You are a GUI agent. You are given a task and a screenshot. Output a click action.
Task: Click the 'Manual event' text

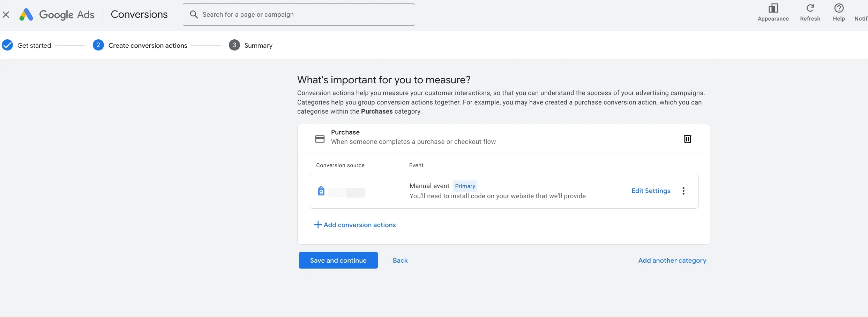[x=429, y=186]
